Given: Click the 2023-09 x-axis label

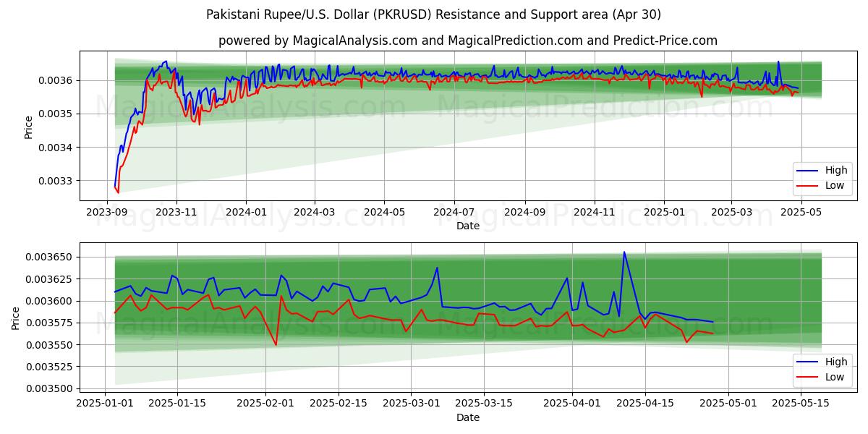Looking at the screenshot, I should point(107,213).
